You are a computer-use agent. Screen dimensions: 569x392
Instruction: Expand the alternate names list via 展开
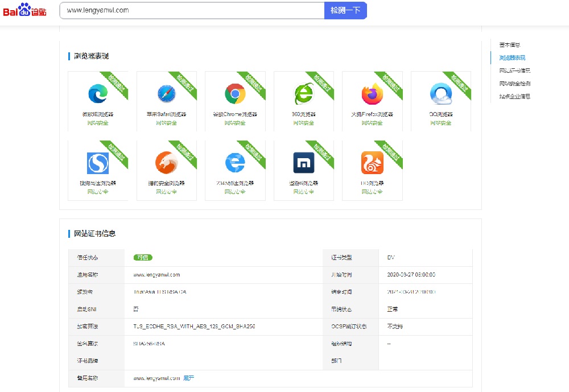(189, 378)
